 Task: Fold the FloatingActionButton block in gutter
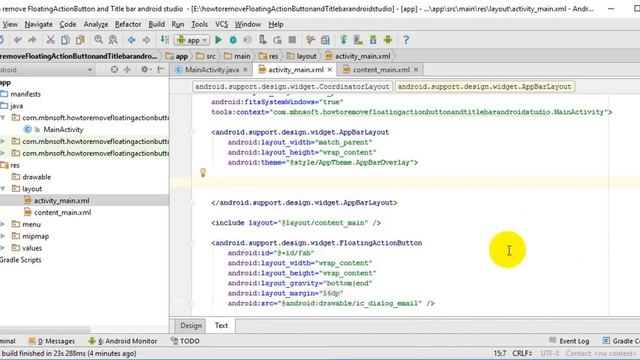[x=191, y=243]
